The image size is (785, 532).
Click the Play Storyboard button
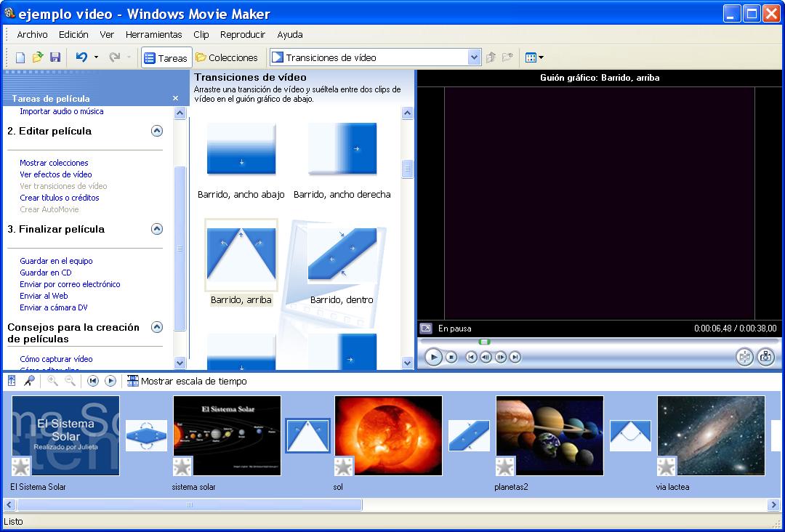[x=110, y=382]
